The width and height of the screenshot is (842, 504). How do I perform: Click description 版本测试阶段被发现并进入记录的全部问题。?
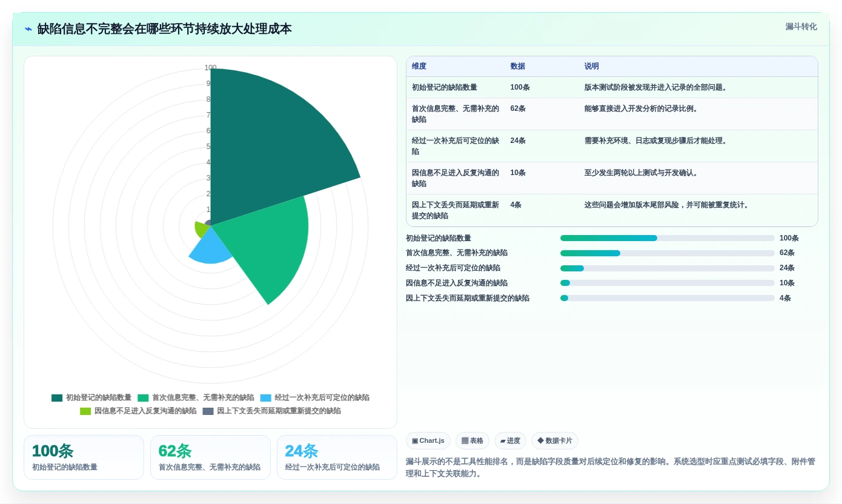[657, 88]
